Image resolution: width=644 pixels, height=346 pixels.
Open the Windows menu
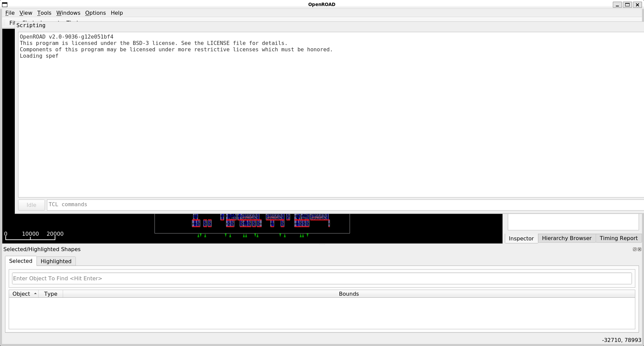tap(68, 13)
